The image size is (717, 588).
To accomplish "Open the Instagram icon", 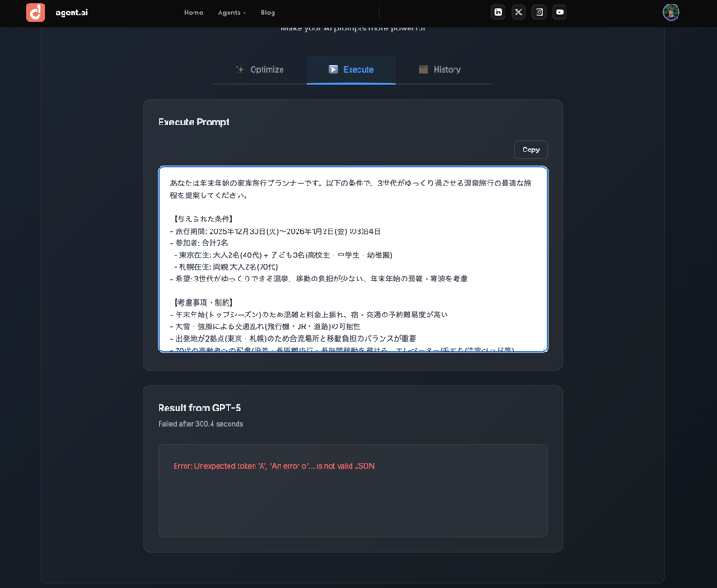I will tap(539, 13).
